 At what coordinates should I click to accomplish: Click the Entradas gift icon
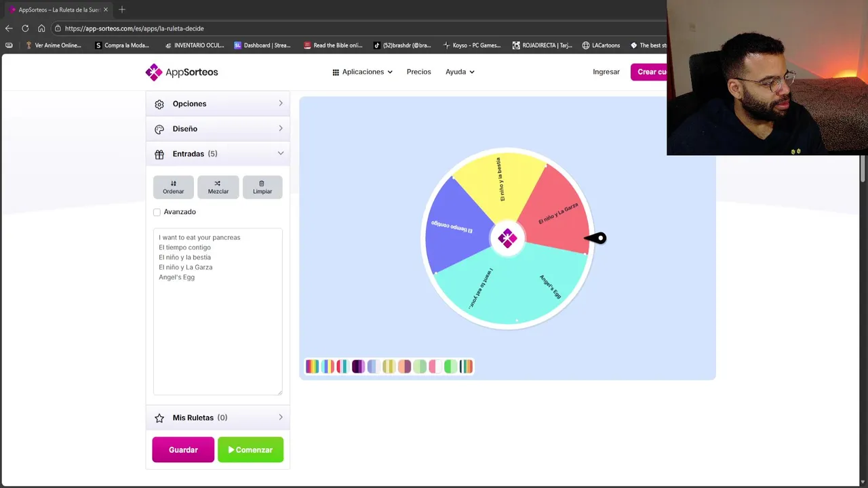[x=159, y=155]
